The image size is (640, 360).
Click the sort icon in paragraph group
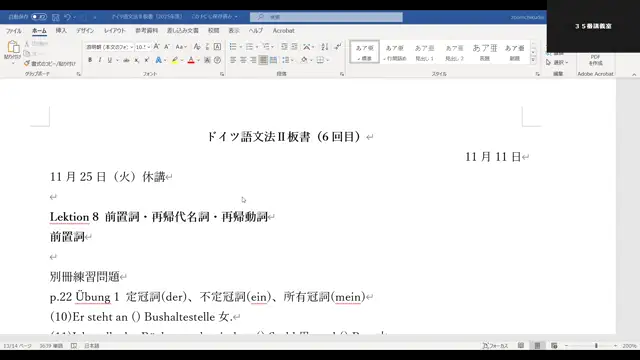click(324, 47)
